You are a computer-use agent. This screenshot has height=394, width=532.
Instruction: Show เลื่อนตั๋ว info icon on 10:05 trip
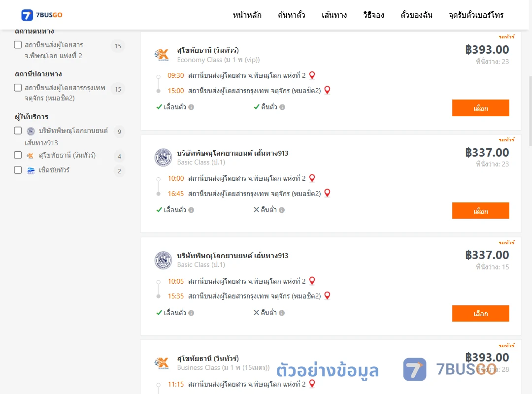point(191,313)
